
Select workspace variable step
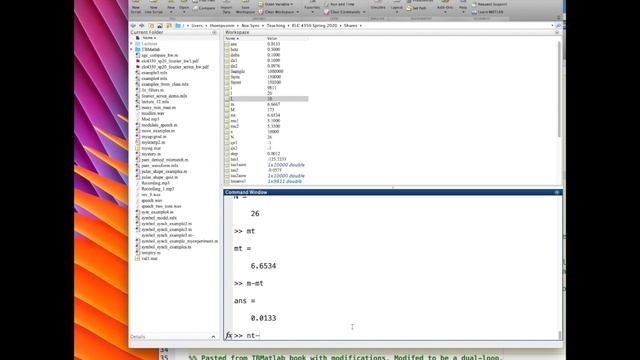[x=234, y=154]
